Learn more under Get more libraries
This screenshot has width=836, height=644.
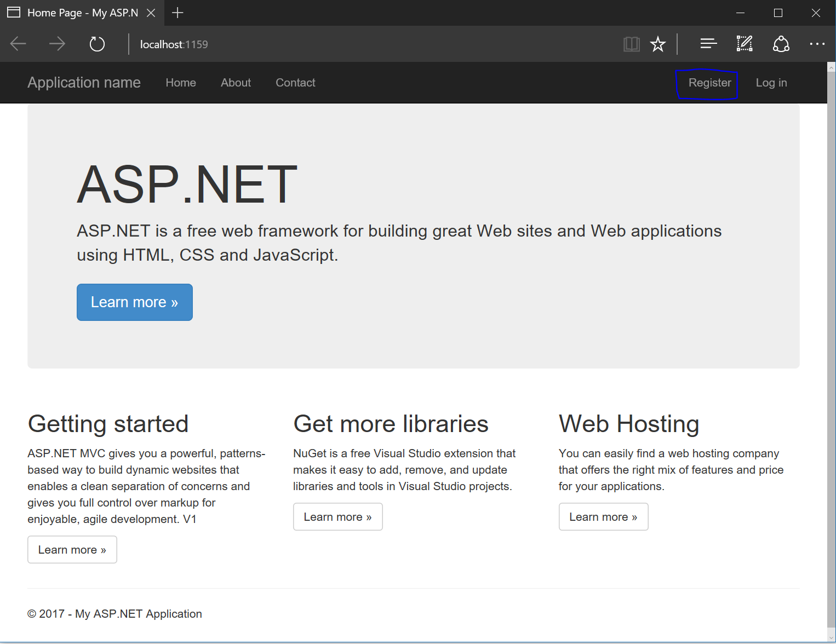[338, 517]
